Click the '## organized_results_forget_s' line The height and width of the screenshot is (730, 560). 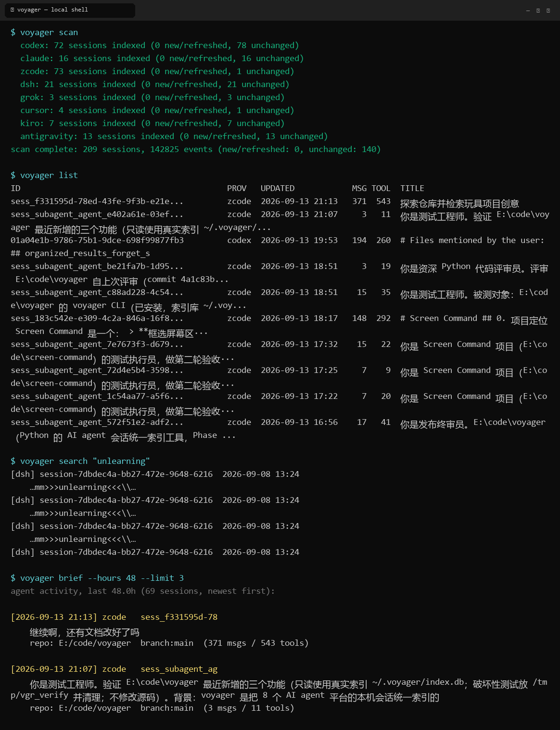point(80,253)
